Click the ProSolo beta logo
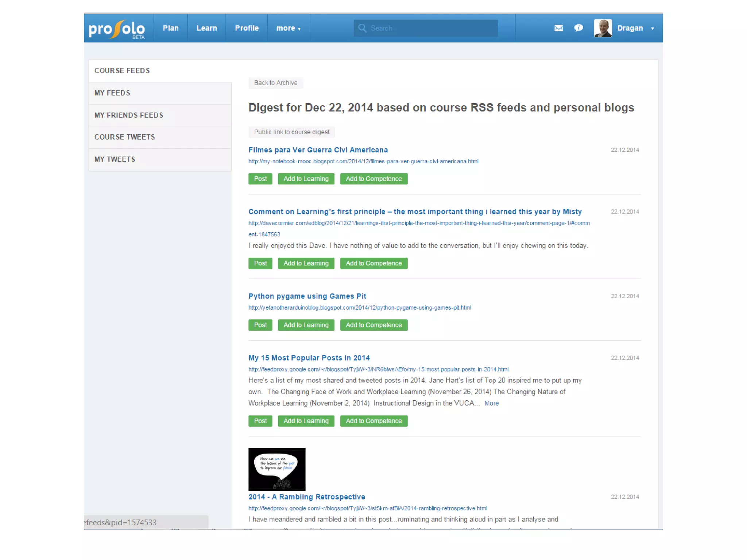 (x=117, y=29)
